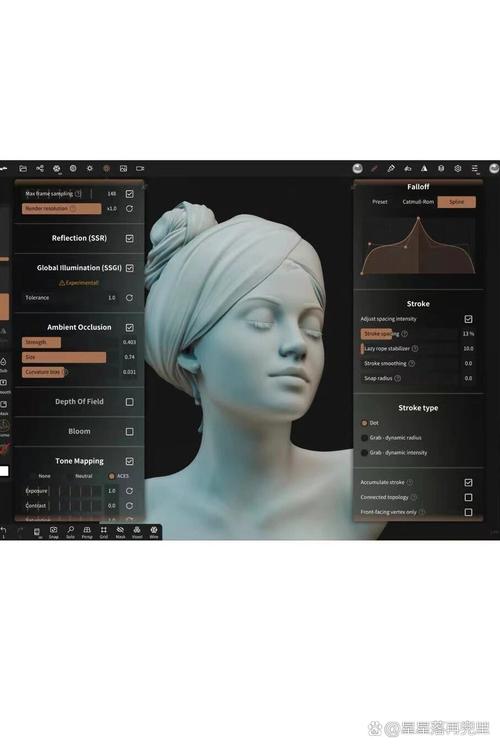Reset Render resolution value

click(x=130, y=209)
